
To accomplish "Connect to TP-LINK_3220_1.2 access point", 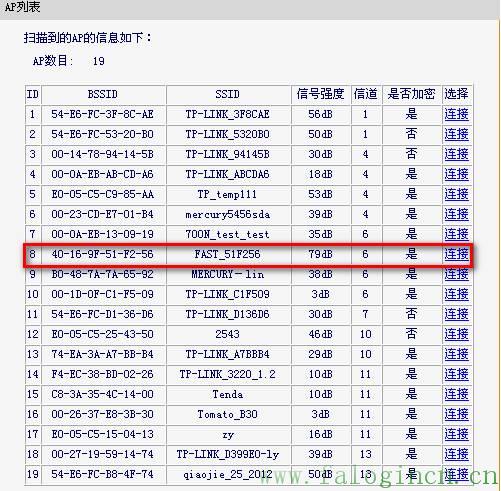I will click(x=456, y=374).
